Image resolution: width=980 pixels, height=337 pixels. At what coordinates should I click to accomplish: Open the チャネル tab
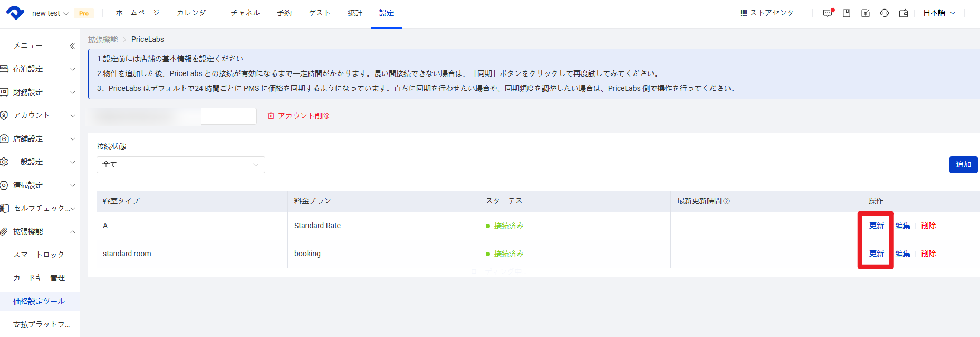(x=245, y=13)
